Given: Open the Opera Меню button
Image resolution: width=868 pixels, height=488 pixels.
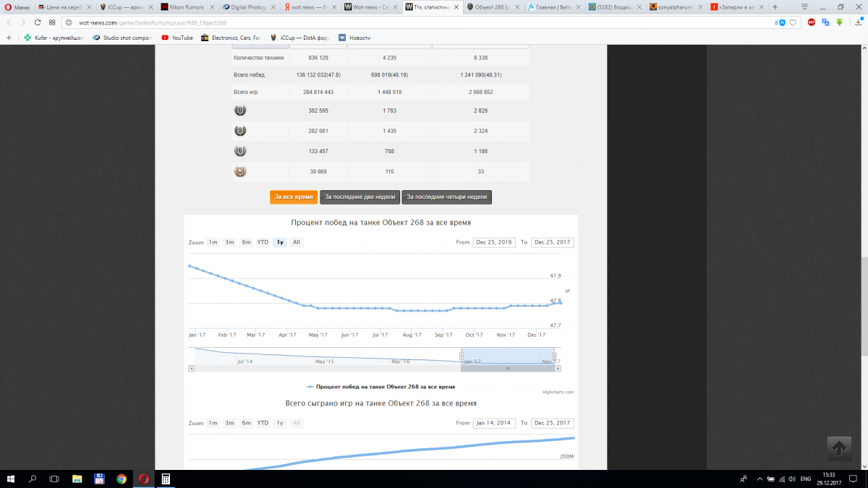Looking at the screenshot, I should pos(17,7).
